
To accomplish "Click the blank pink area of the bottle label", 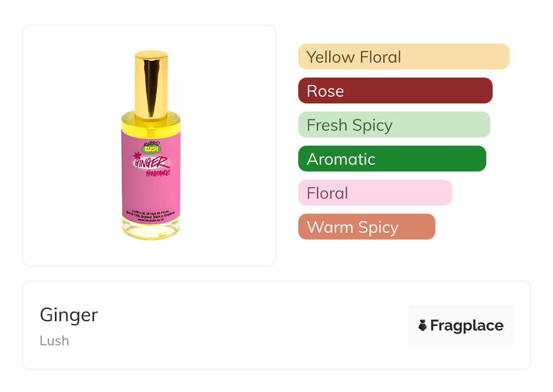I will click(x=151, y=193).
